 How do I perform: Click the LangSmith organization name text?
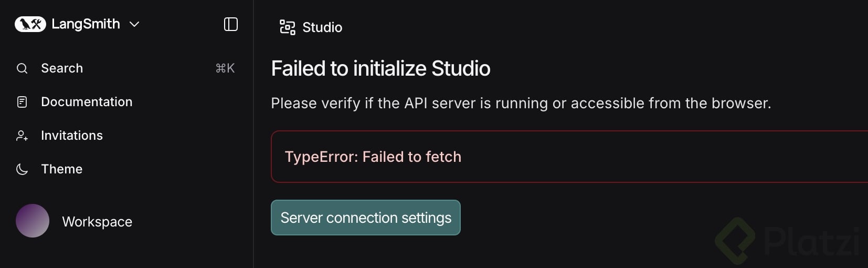[86, 24]
